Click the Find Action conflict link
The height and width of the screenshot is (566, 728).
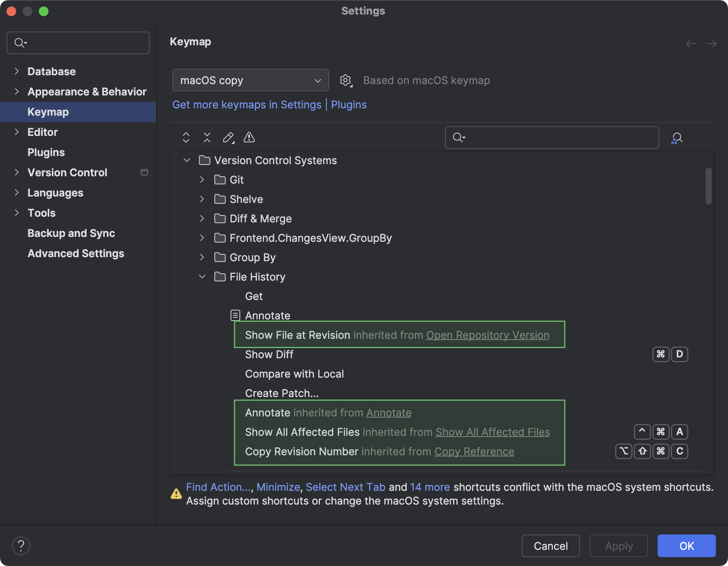pos(217,487)
